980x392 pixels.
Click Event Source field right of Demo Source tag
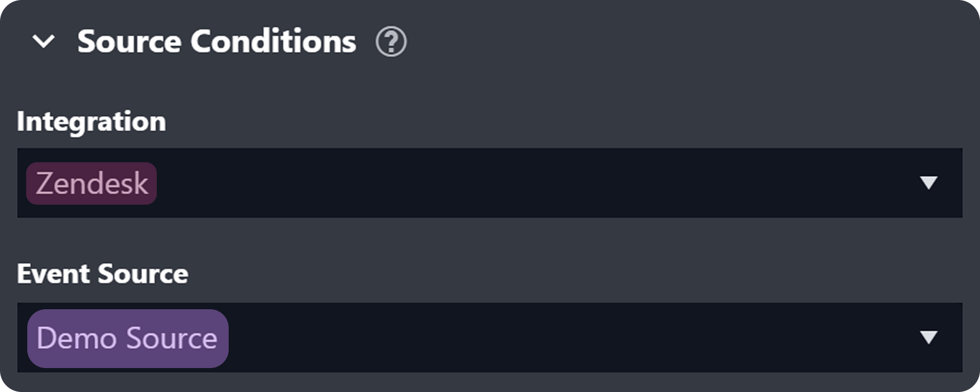(261, 338)
